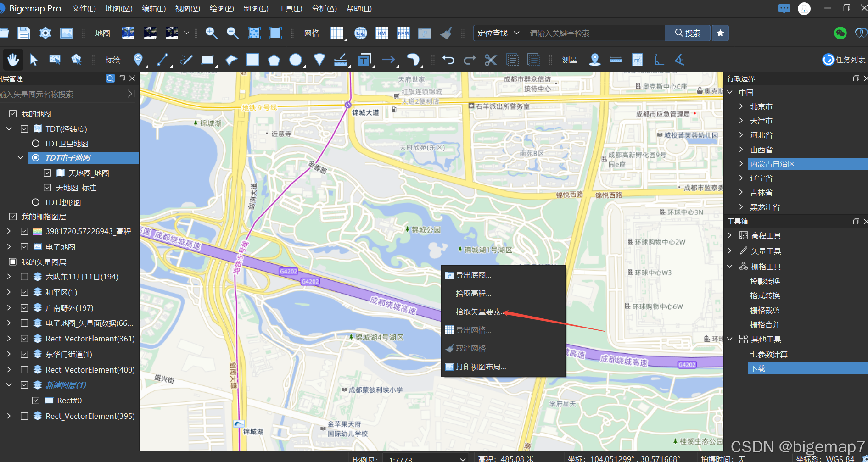868x462 pixels.
Task: Expand the 高程工具 toolbox group
Action: point(730,235)
